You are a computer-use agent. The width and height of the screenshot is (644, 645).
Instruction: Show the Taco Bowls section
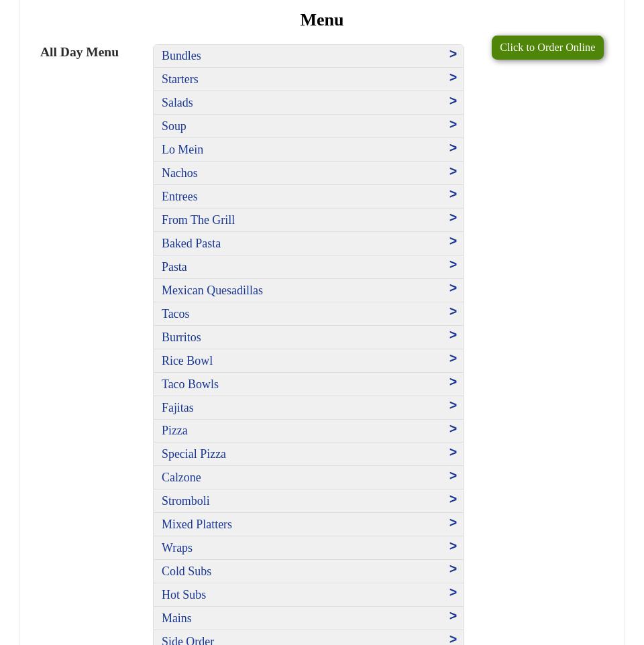tap(190, 384)
